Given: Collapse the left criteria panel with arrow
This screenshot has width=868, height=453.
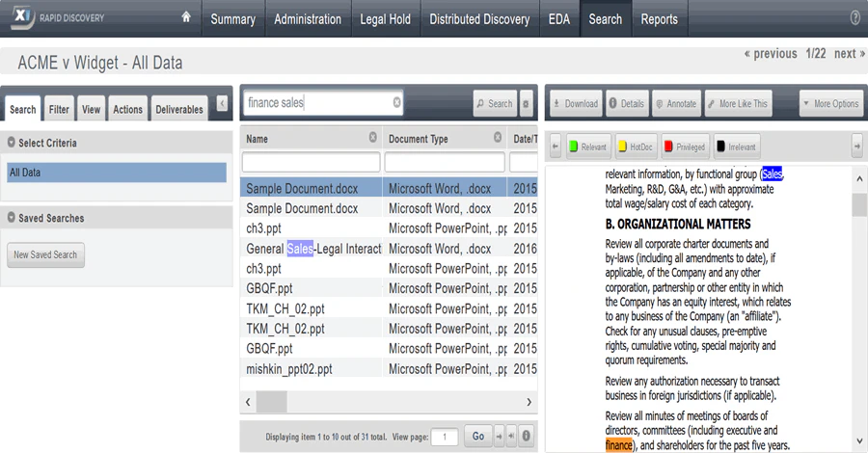Looking at the screenshot, I should [x=222, y=103].
